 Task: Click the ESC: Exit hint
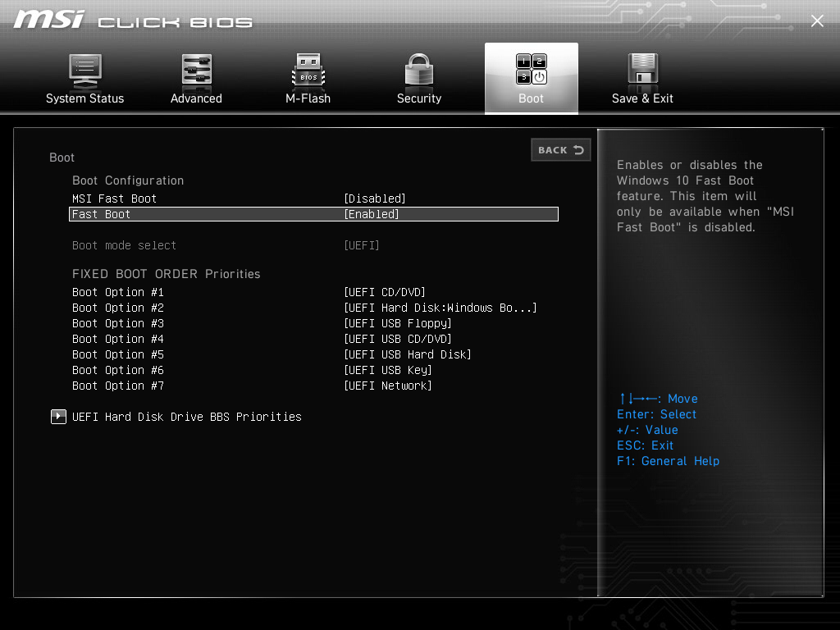[645, 445]
